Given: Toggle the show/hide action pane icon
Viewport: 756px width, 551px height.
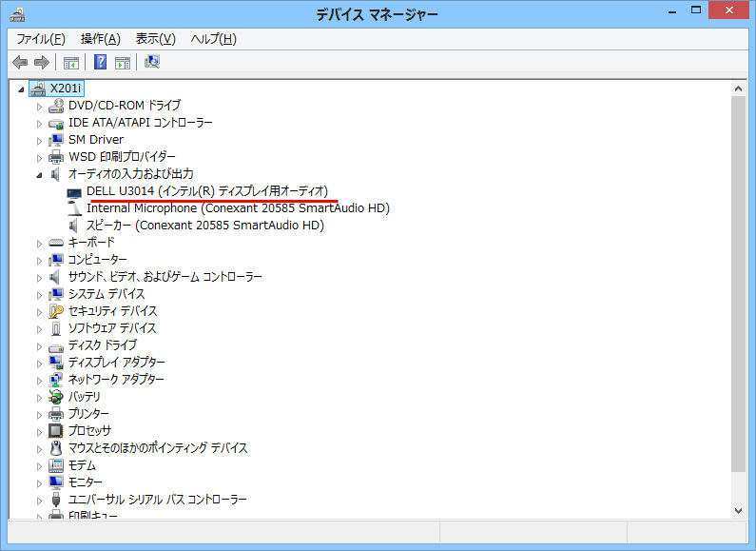Looking at the screenshot, I should point(123,63).
